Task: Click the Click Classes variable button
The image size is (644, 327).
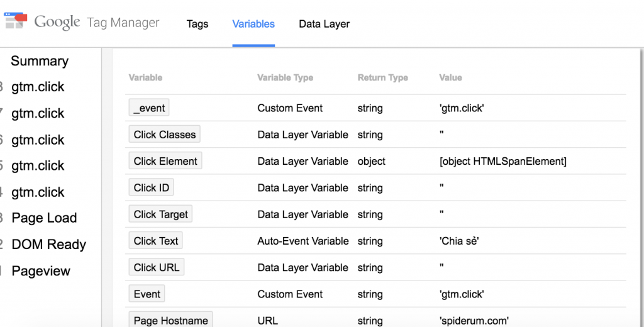Action: [x=164, y=135]
